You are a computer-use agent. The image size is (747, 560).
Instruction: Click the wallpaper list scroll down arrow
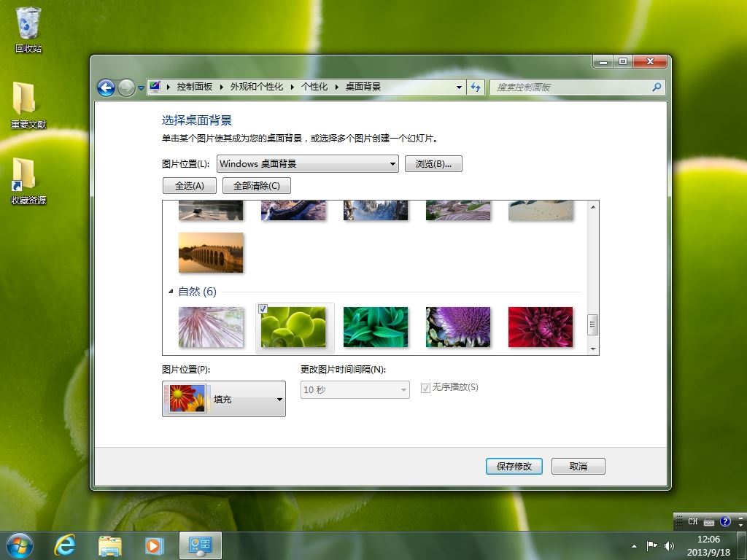point(593,349)
